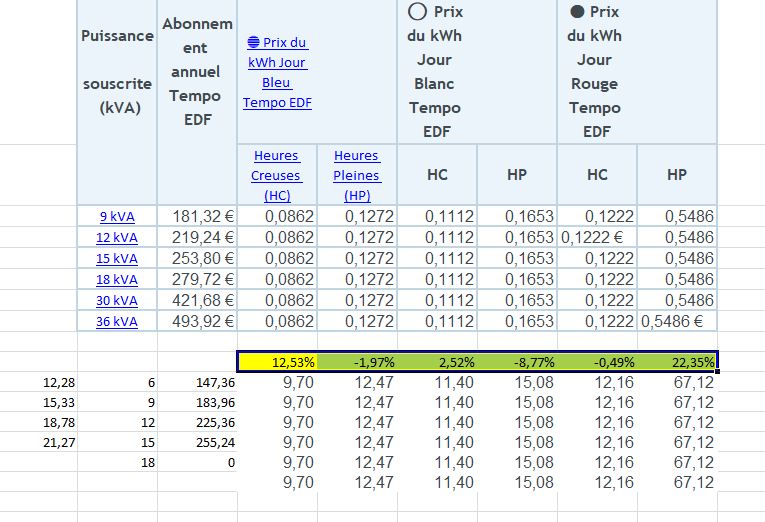Select the green cell showing 2,52%

click(x=437, y=362)
